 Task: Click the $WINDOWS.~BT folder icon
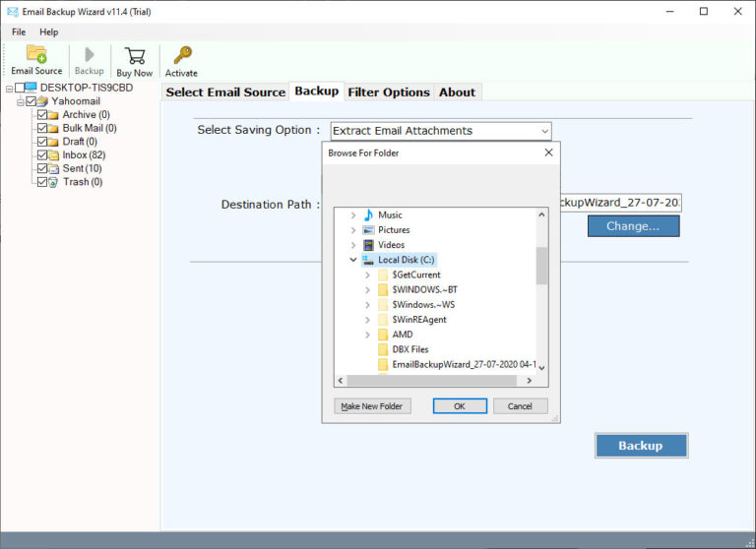pyautogui.click(x=383, y=289)
